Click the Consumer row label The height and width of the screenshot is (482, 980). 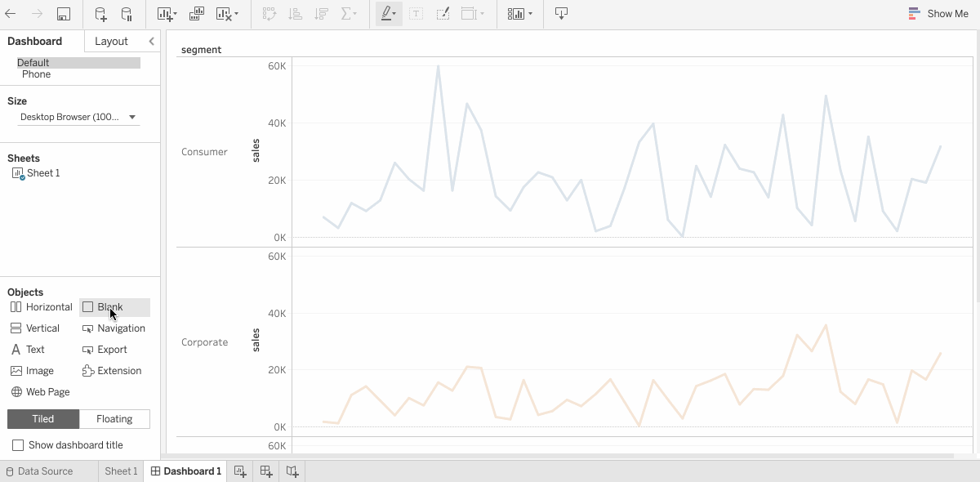204,152
